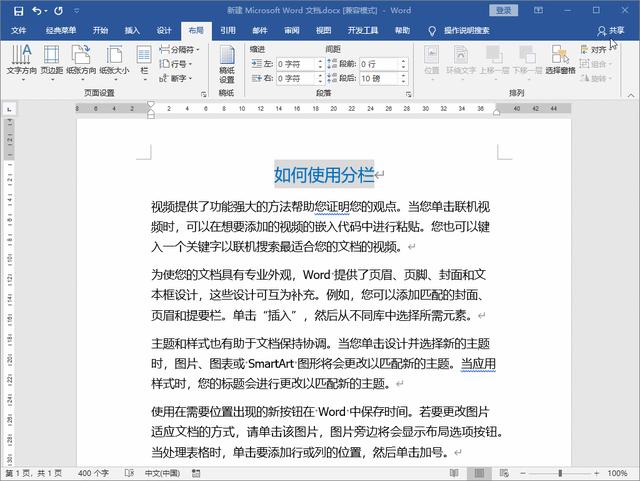Click the proofing check icon in status bar
Viewport: 640px width, 481px height.
129,473
